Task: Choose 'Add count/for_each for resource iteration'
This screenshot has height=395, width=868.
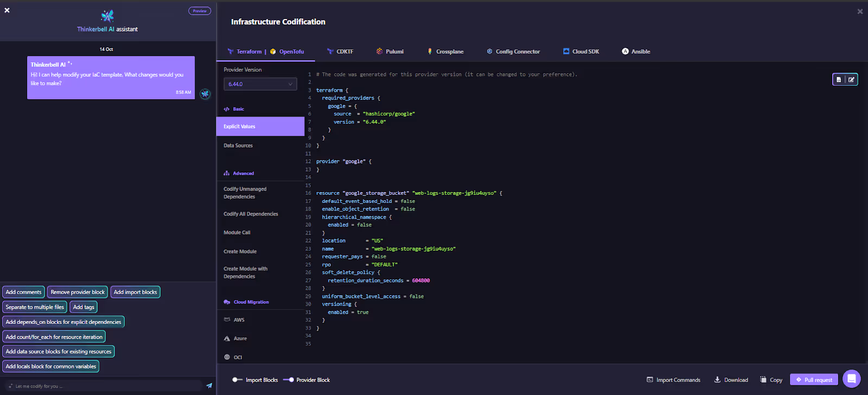Action: point(54,337)
